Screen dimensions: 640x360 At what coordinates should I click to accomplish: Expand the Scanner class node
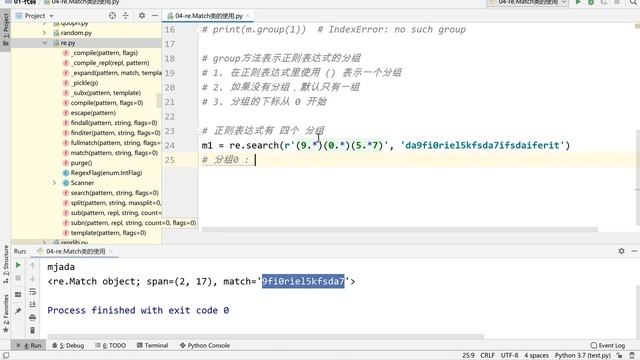click(x=54, y=183)
